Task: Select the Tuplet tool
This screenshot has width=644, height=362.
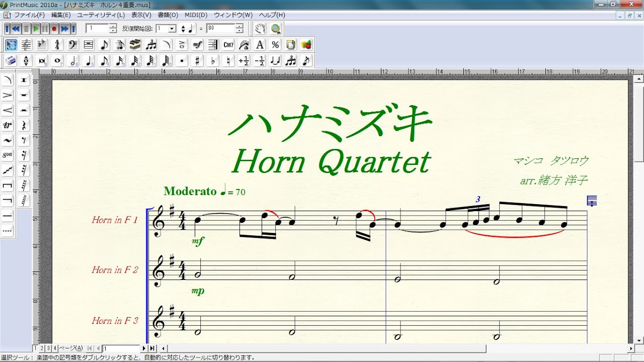Action: point(151,45)
